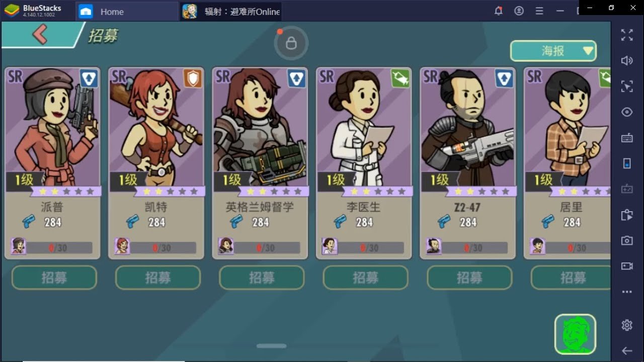The width and height of the screenshot is (644, 362).
Task: Open the green Vault Boy icon
Action: tap(575, 334)
